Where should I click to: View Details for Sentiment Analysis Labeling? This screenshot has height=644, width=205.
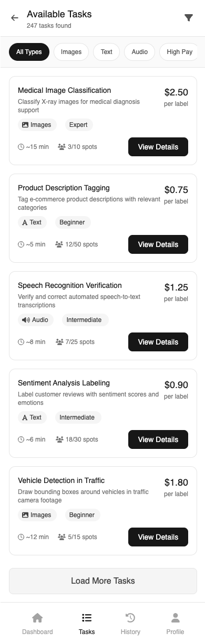pos(158,439)
